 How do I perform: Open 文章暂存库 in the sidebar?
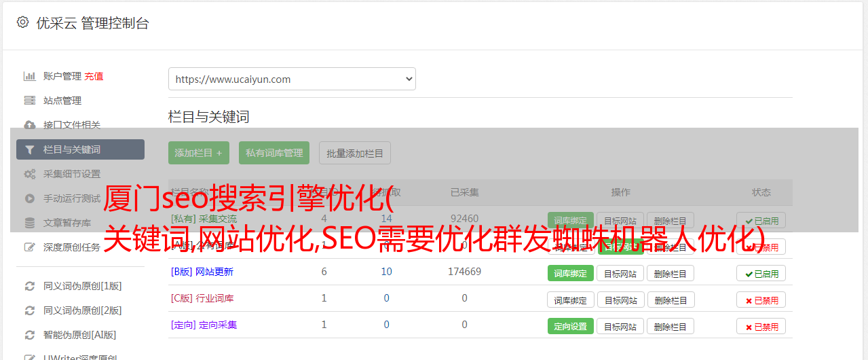click(x=67, y=223)
